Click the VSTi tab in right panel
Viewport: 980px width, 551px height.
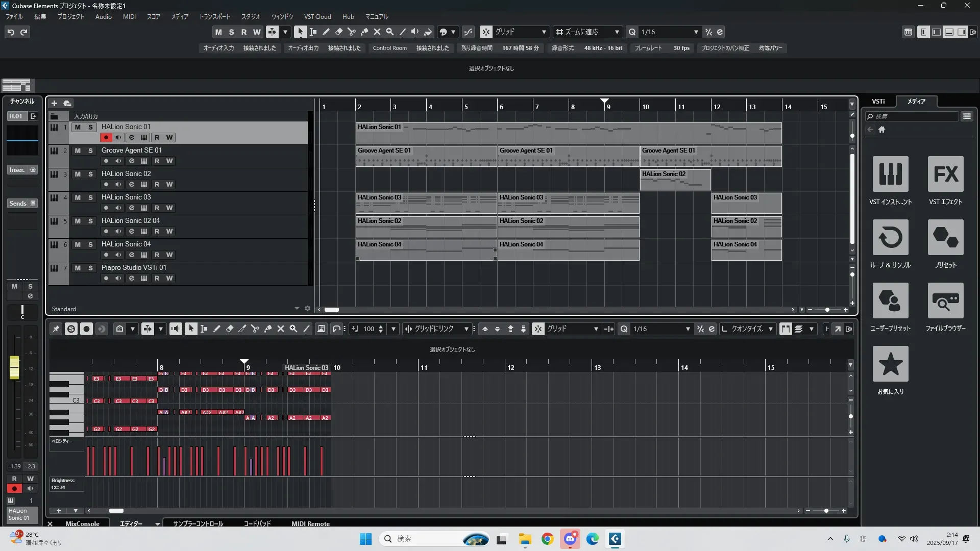pyautogui.click(x=878, y=102)
